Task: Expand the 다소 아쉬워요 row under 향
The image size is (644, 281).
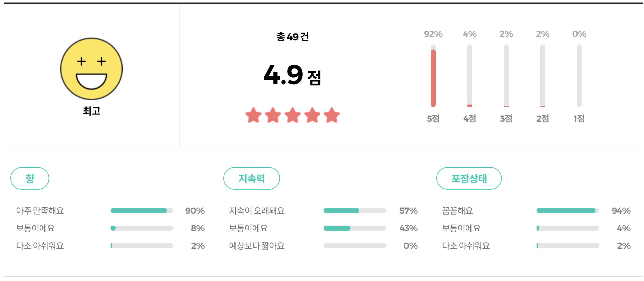Action: 41,246
